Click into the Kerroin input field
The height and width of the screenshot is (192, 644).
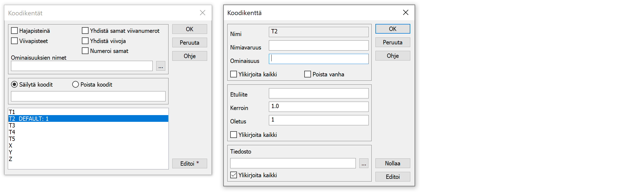(319, 107)
